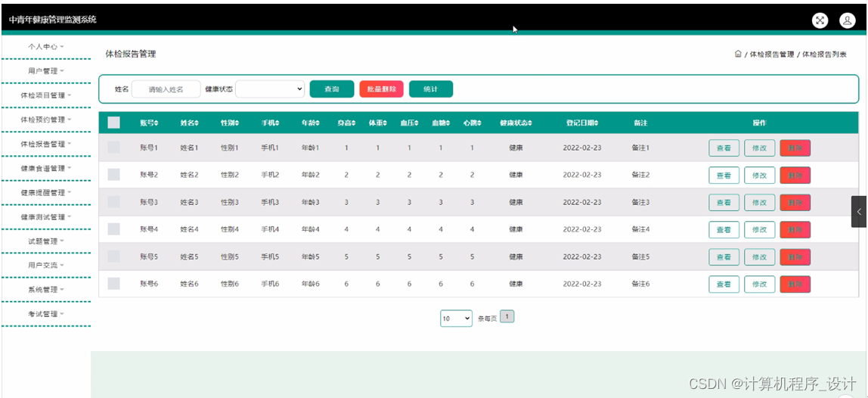
Task: Sort table by 性别 column
Action: [x=230, y=123]
